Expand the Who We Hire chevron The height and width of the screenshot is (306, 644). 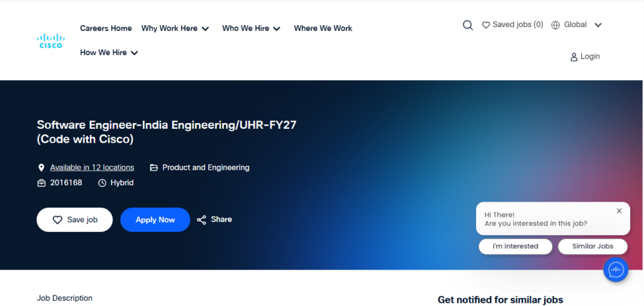[277, 29]
